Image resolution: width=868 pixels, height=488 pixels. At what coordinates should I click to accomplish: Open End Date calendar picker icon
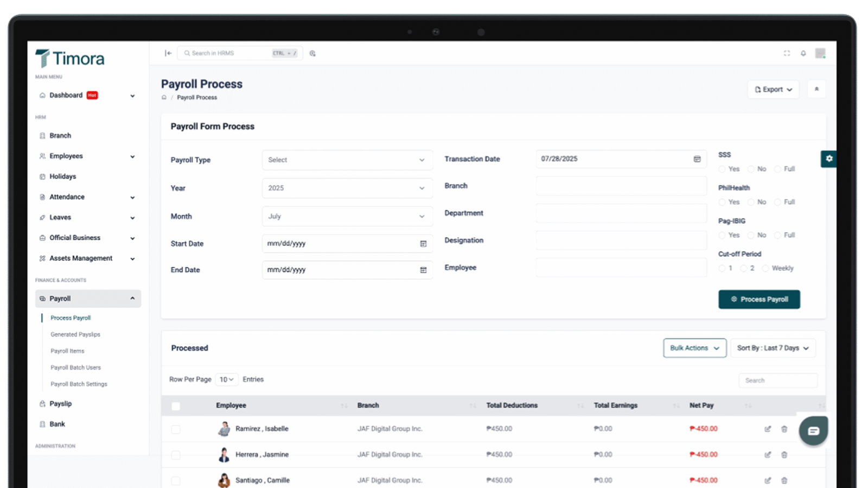[423, 270]
